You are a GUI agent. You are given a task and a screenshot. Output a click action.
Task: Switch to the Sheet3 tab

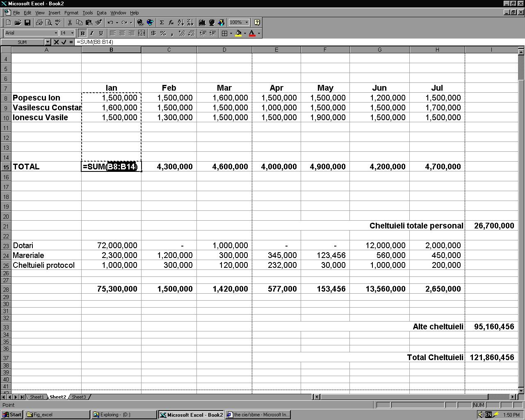79,397
